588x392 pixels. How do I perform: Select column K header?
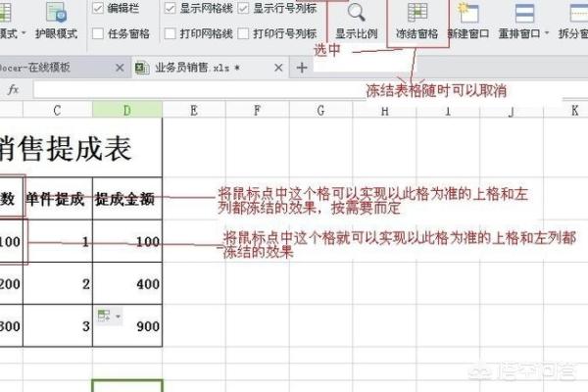(565, 111)
